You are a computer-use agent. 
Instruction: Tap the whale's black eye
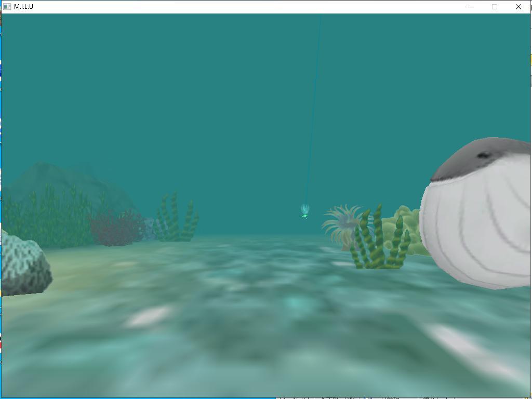point(484,155)
